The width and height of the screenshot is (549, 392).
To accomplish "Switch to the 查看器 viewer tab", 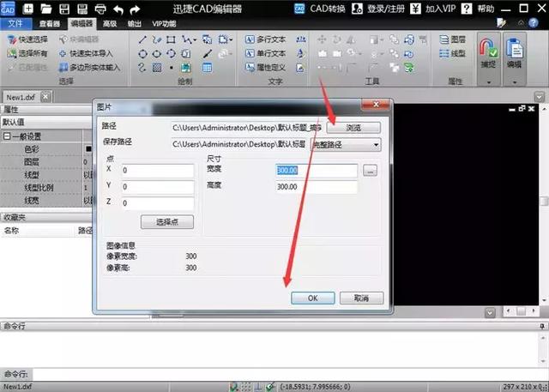I will click(50, 24).
